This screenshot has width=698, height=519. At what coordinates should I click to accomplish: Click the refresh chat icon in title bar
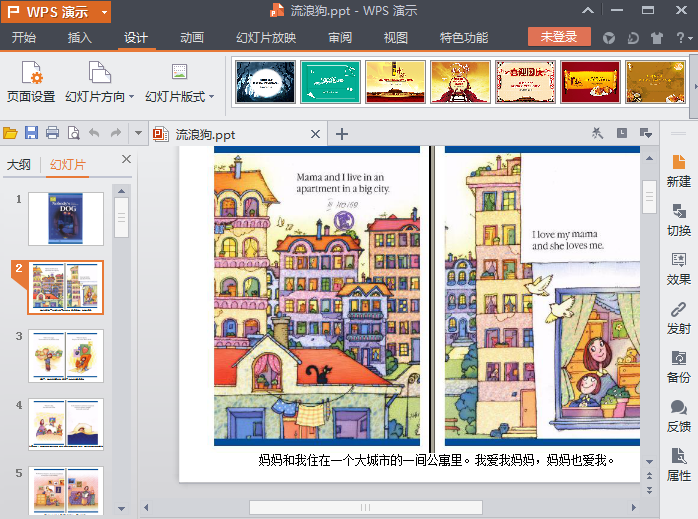point(633,38)
